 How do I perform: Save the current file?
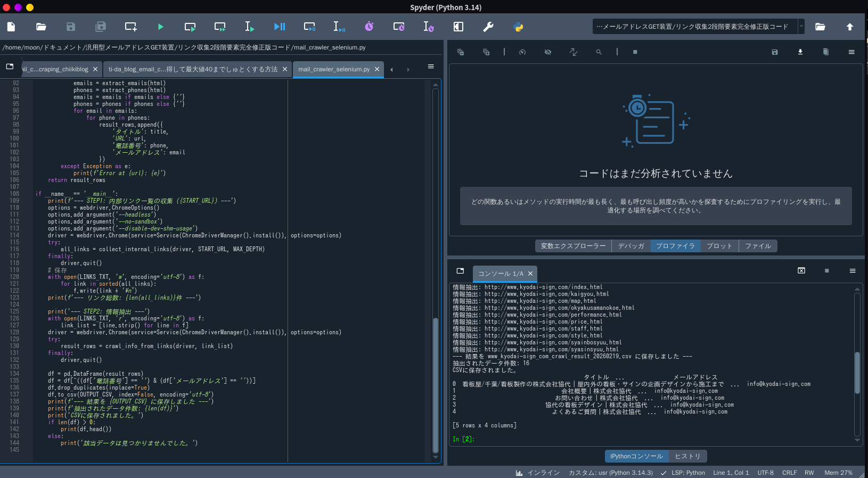pyautogui.click(x=71, y=27)
